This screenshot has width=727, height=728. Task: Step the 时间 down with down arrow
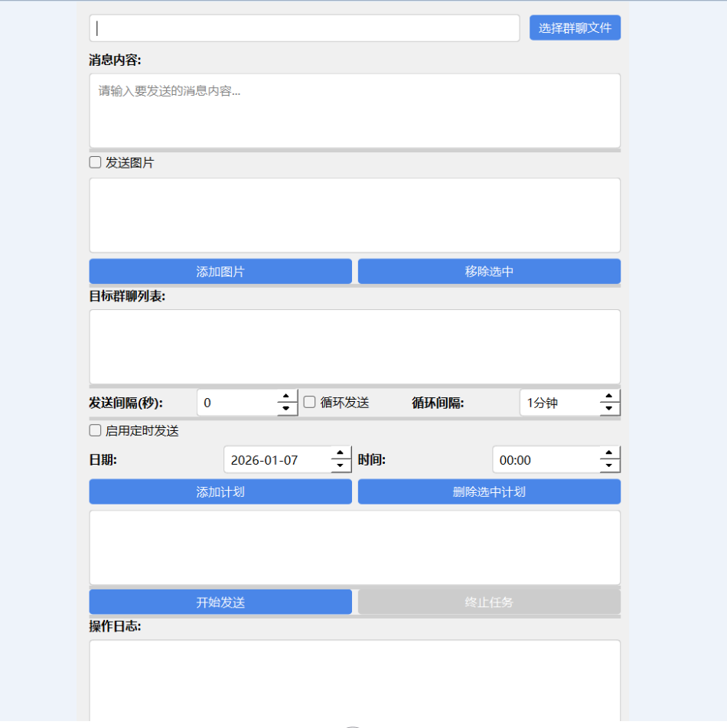click(610, 466)
